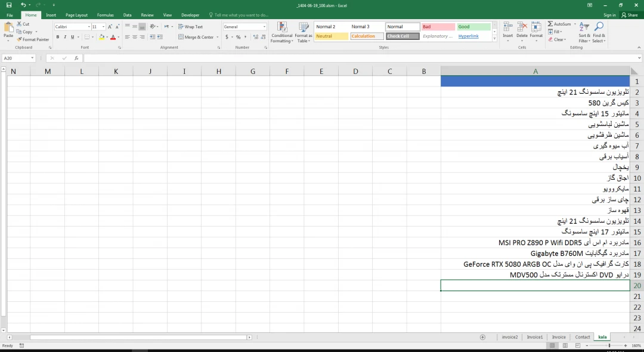644x352 pixels.
Task: Click the Undo arrow icon
Action: pyautogui.click(x=23, y=5)
